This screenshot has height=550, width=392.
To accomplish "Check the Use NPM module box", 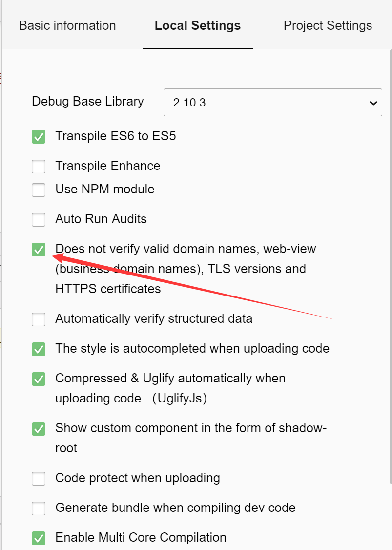I will tap(39, 190).
